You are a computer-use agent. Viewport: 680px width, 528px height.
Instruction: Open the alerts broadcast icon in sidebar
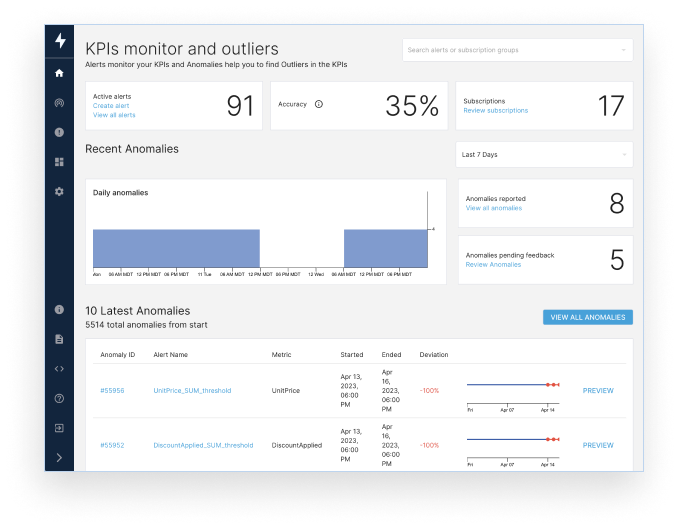point(59,103)
